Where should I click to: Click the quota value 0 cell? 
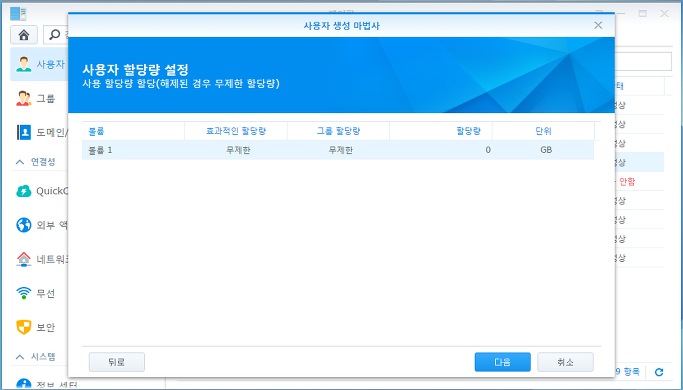[x=441, y=150]
